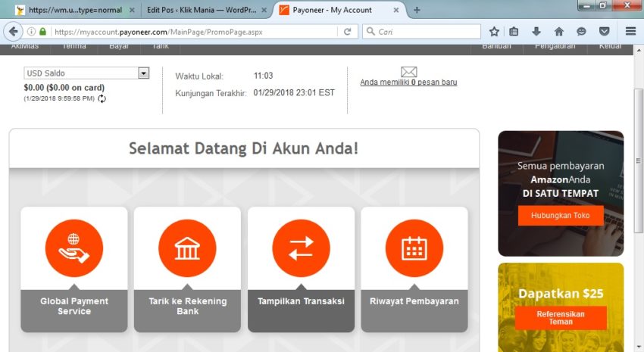The width and height of the screenshot is (644, 352).
Task: Reload the page with the refresh button
Action: click(x=348, y=32)
